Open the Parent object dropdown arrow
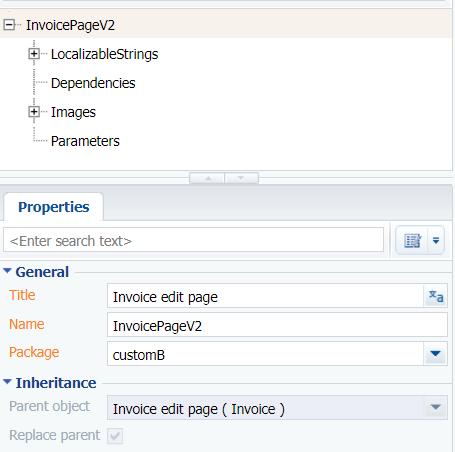This screenshot has width=455, height=452. click(436, 408)
